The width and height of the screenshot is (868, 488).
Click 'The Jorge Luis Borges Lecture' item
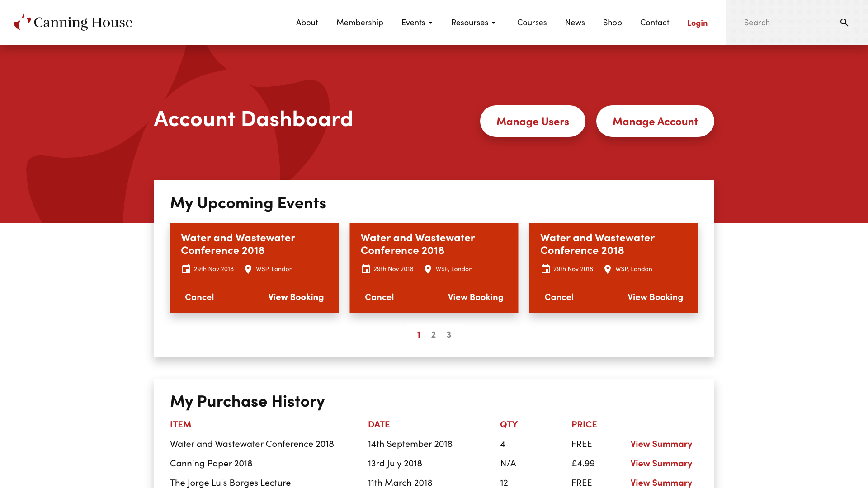pos(230,483)
